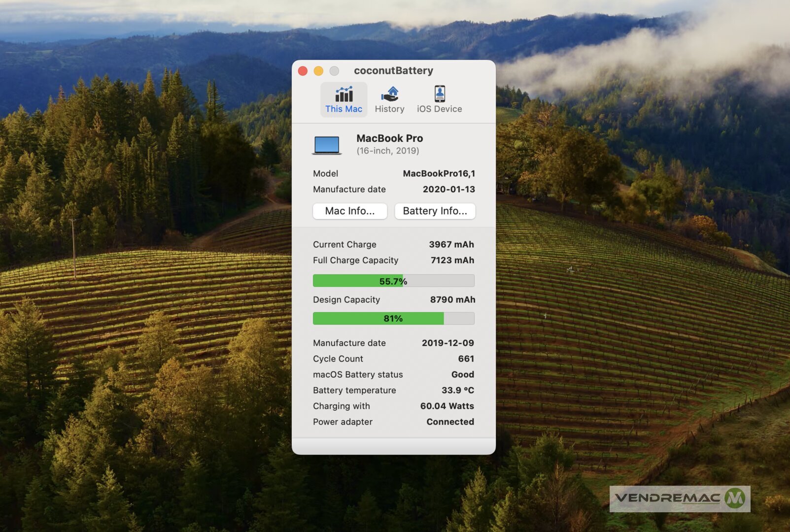This screenshot has width=790, height=532.
Task: Click the grayed-out zoom window button
Action: coord(334,71)
